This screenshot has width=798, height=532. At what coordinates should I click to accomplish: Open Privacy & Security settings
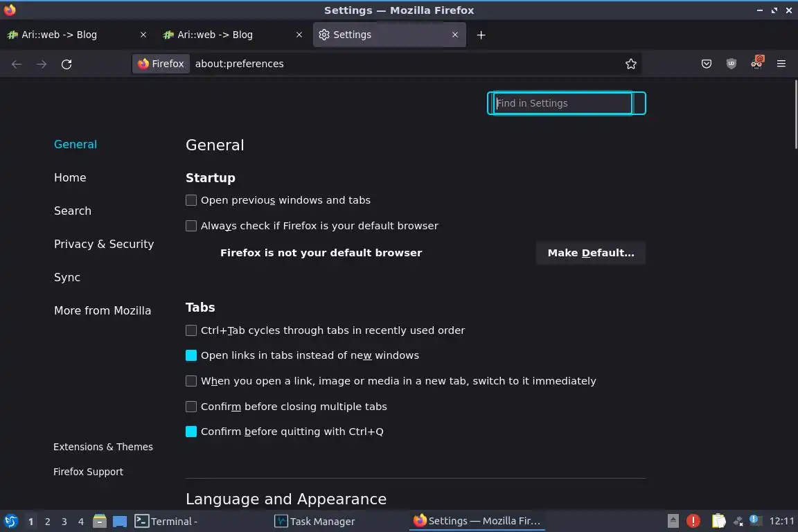coord(104,244)
